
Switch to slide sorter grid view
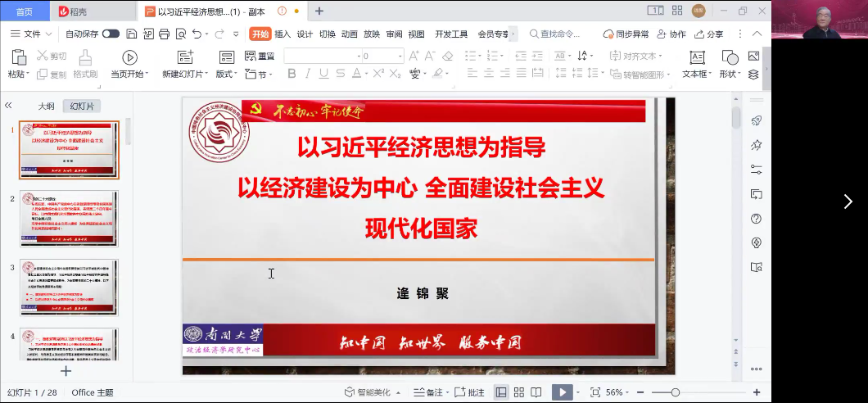(x=518, y=392)
